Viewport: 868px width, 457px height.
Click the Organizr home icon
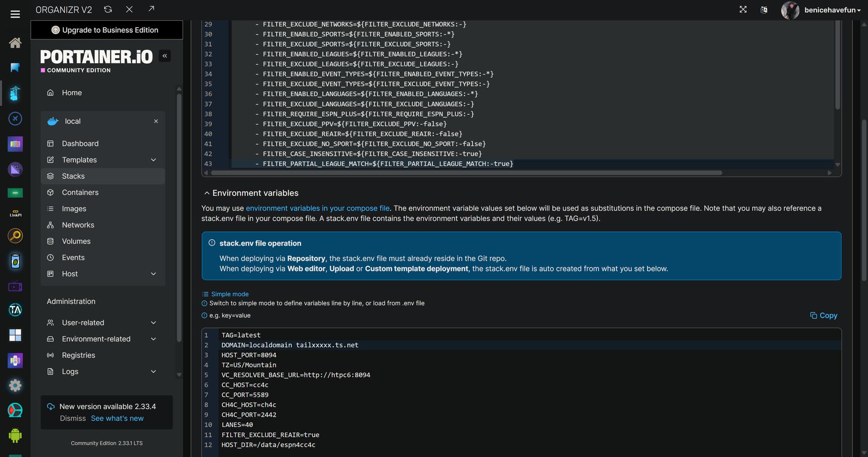point(15,43)
